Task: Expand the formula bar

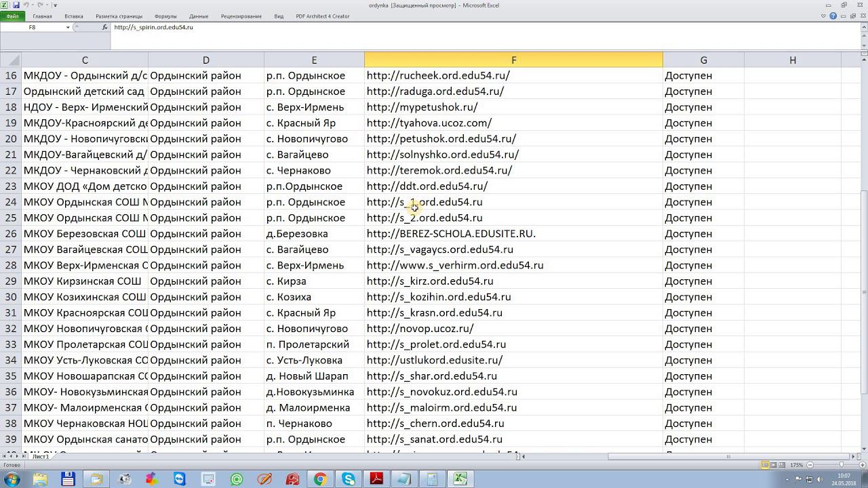Action: pyautogui.click(x=863, y=27)
